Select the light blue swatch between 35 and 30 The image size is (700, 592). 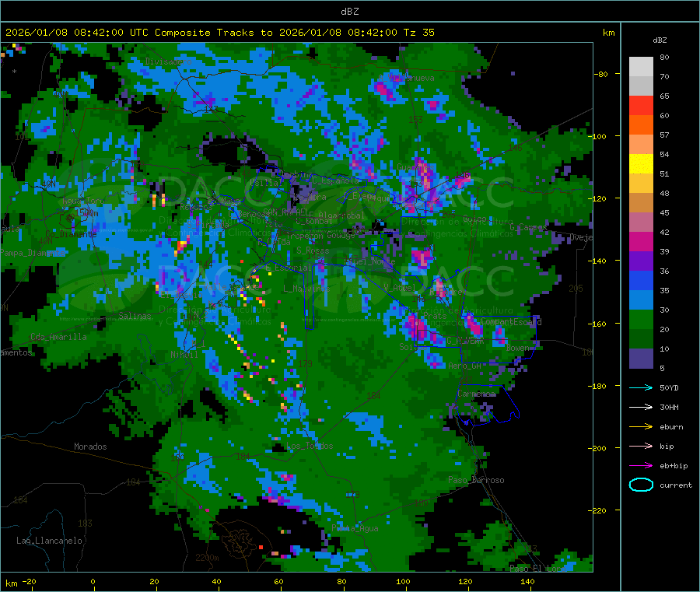(641, 300)
